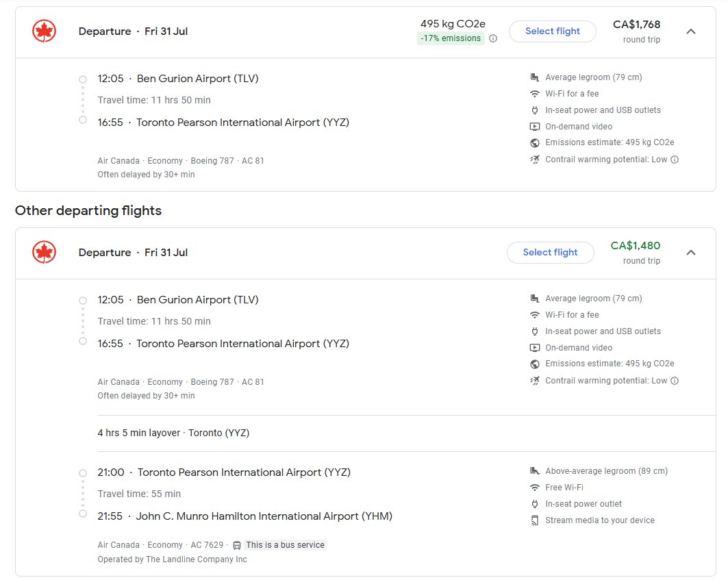
Task: Click -17% emissions badge
Action: tap(451, 38)
